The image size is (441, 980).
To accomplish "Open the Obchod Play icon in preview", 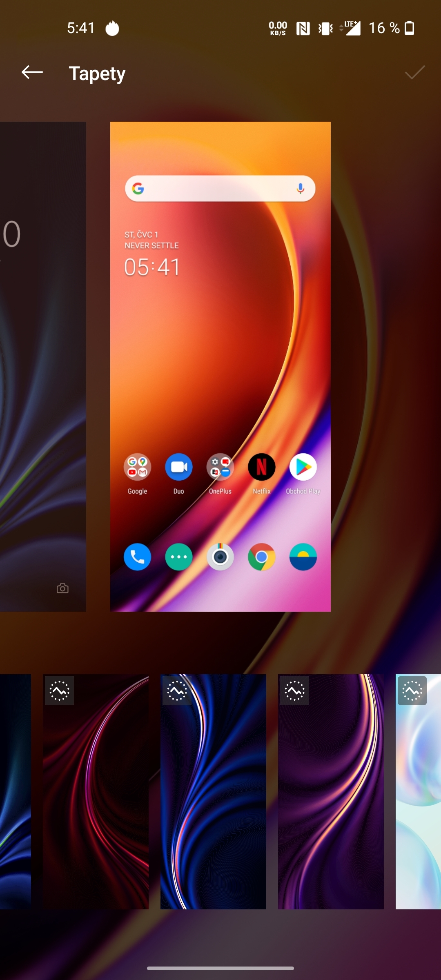I will 303,467.
